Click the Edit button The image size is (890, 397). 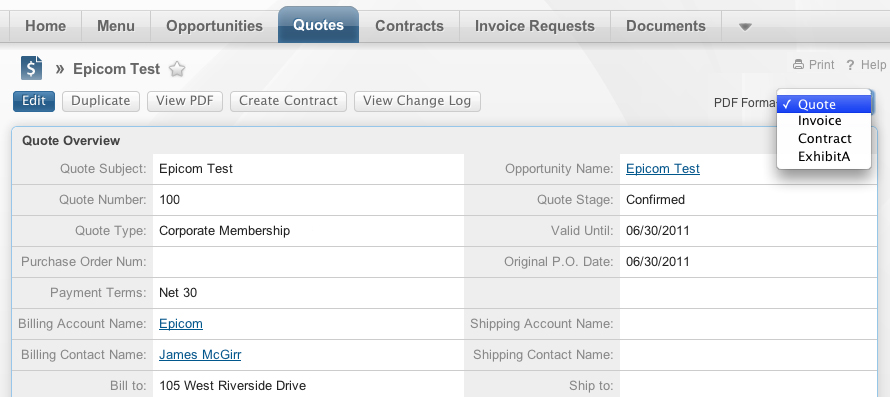[34, 101]
